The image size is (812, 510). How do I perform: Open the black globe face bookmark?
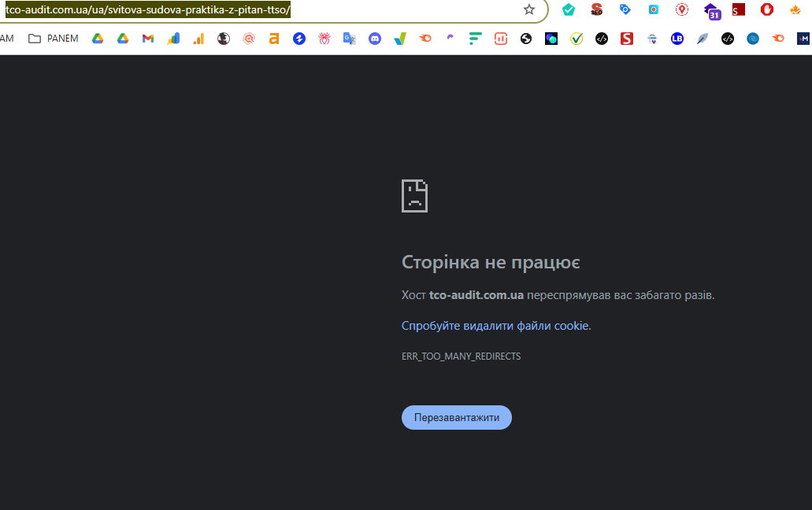(x=224, y=39)
